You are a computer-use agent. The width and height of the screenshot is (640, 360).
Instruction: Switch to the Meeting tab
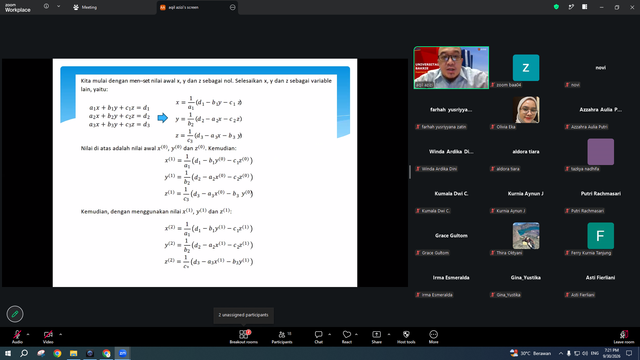pyautogui.click(x=85, y=7)
